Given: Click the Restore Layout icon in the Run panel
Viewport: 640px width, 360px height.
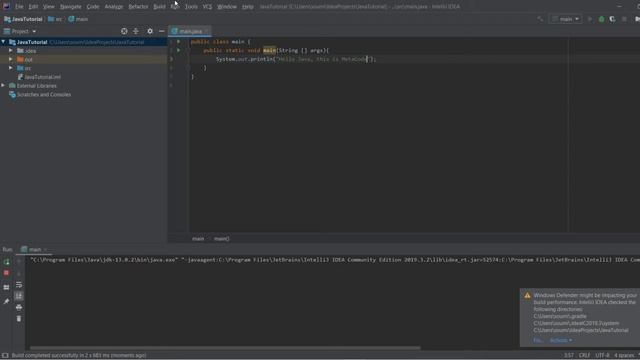Looking at the screenshot, I should 6,287.
